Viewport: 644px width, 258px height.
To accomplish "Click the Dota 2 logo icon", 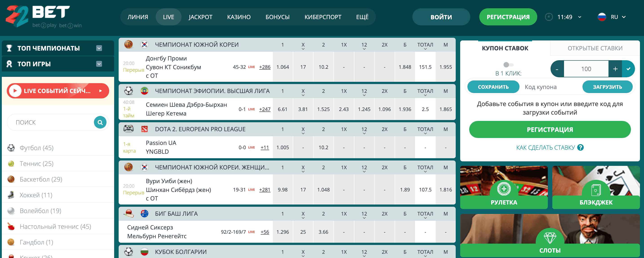I will (x=144, y=129).
